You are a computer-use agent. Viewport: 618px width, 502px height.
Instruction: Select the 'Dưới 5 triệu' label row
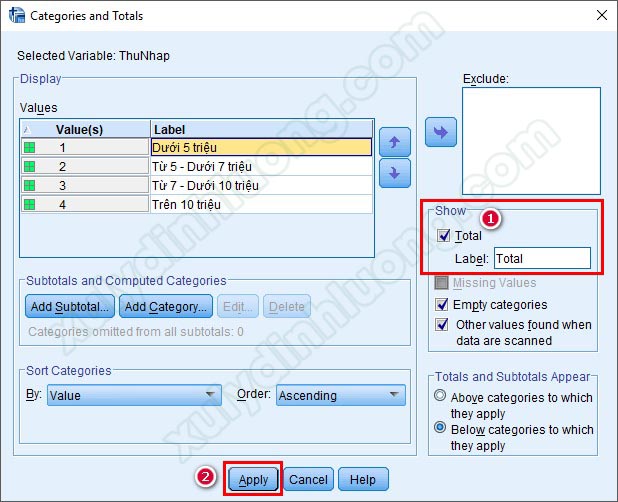pyautogui.click(x=260, y=147)
